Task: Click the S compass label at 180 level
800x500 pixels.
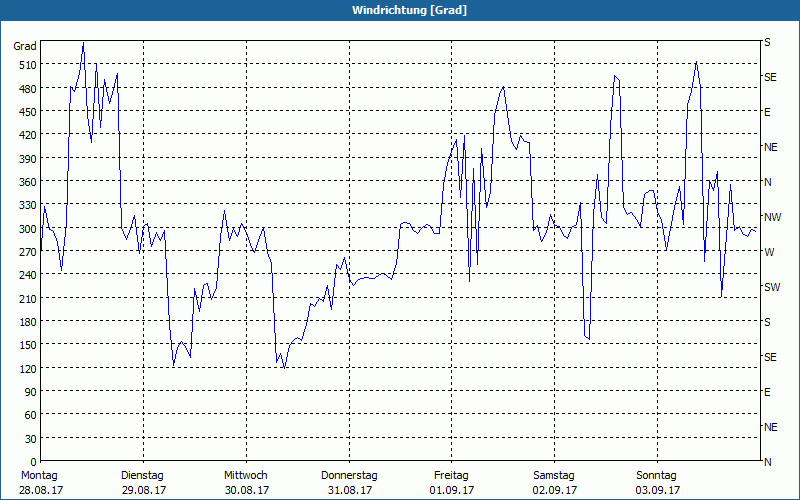Action: pos(767,322)
